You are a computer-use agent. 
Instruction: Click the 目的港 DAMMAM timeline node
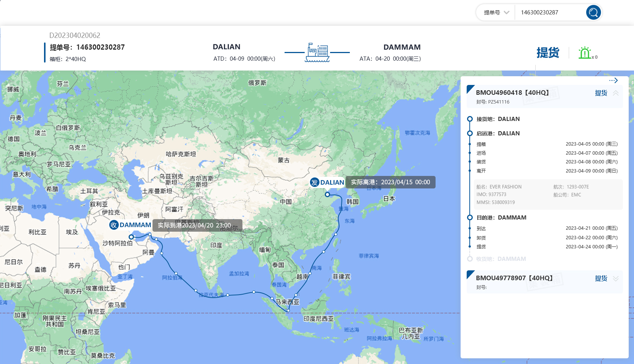(x=470, y=218)
